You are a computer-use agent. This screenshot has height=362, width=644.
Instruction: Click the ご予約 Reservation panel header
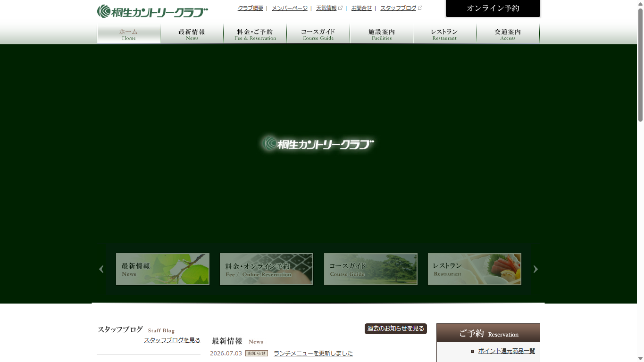488,333
